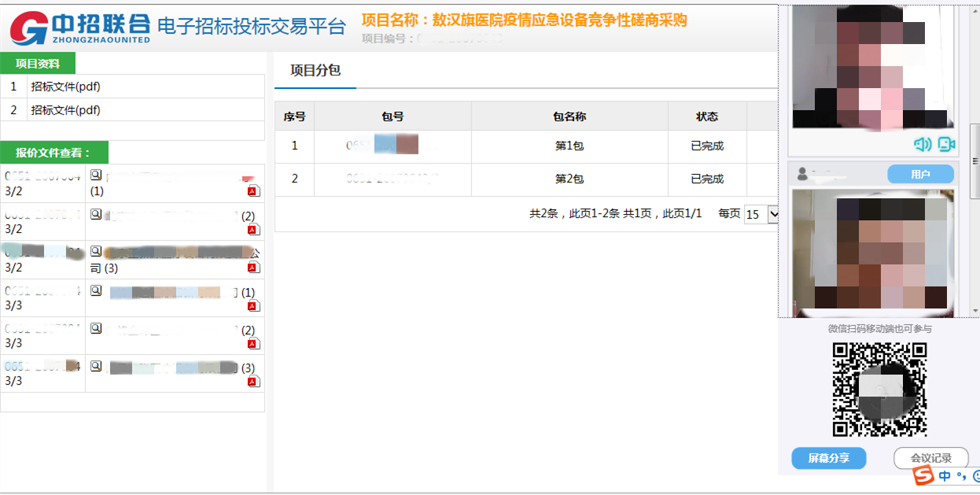Viewport: 980px width, 495px height.
Task: Open the PDF icon for the first quote file
Action: click(253, 191)
